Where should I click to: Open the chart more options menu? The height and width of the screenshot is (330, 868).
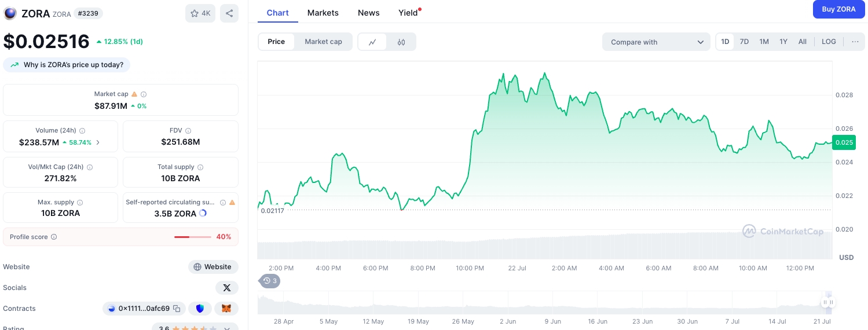click(855, 42)
